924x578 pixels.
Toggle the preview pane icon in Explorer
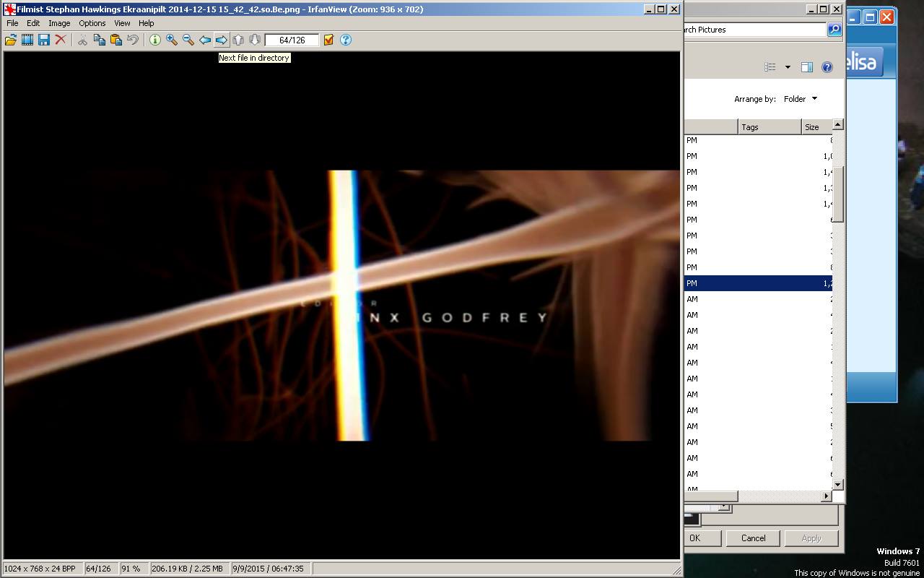coord(807,67)
